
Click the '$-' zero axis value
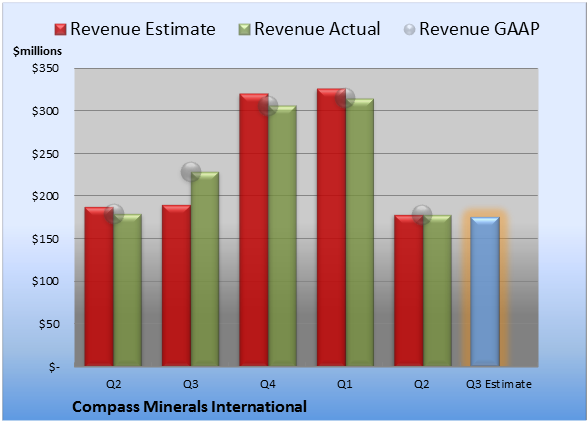54,367
